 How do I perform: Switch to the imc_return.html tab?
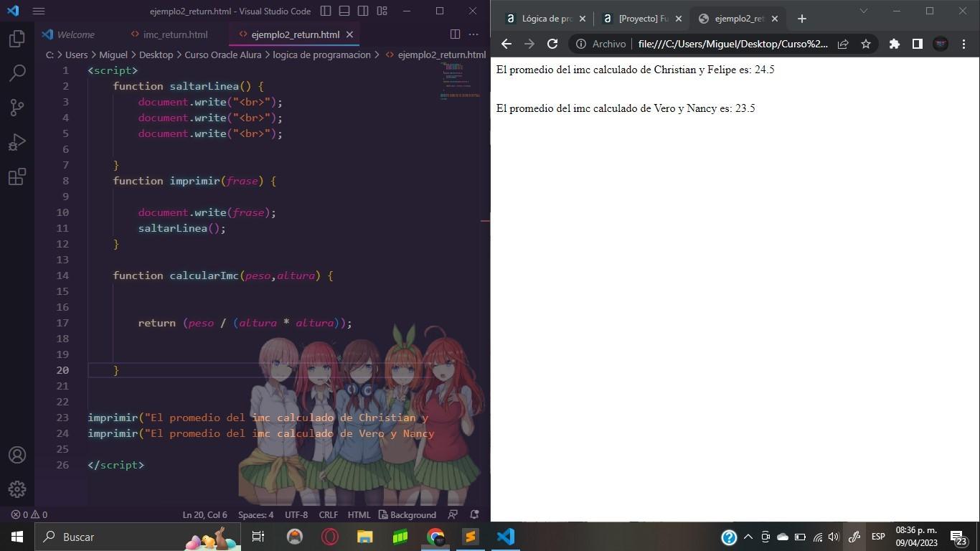point(175,34)
